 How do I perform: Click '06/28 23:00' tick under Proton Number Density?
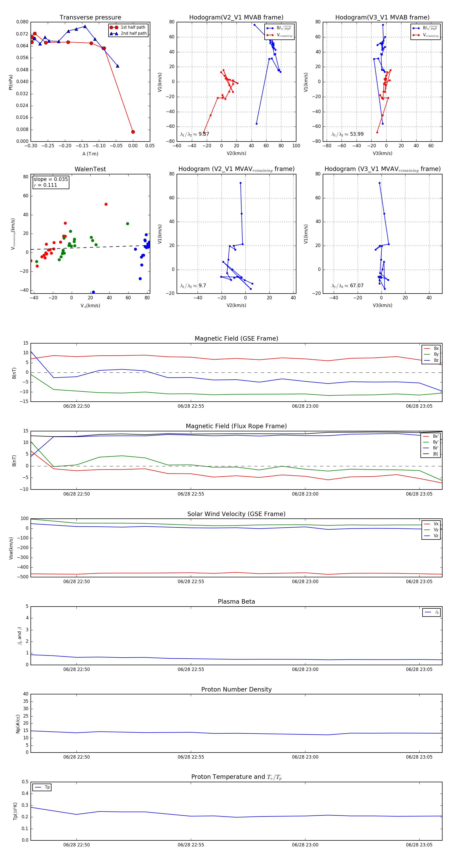pyautogui.click(x=305, y=757)
